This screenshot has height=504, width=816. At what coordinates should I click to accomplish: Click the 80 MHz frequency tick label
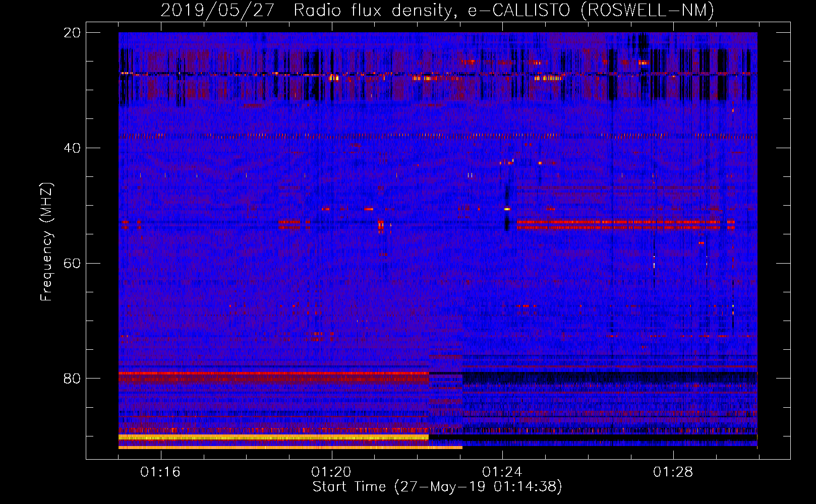click(72, 379)
